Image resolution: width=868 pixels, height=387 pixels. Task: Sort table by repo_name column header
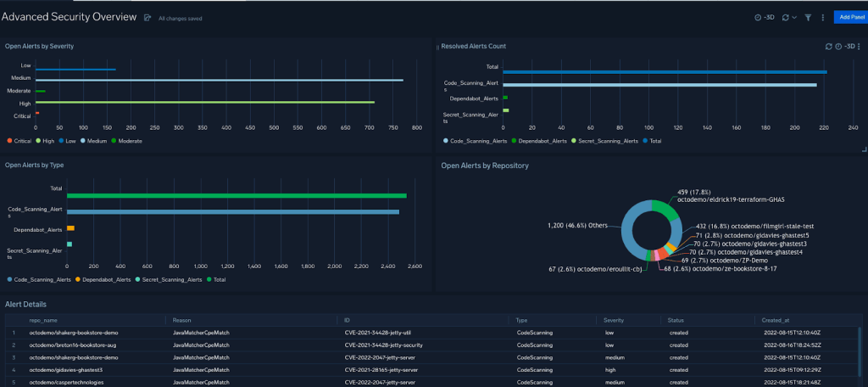[43, 321]
